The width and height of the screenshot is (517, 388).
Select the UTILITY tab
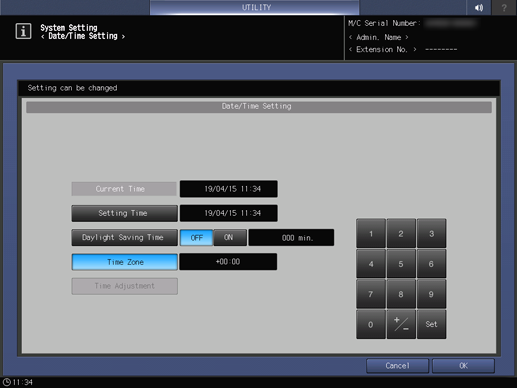tap(255, 7)
